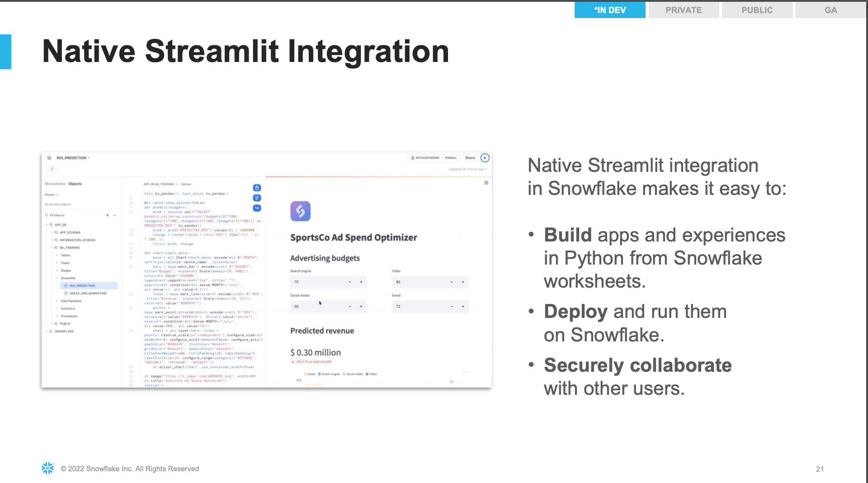Open the ROI_PREDICTION title dropdown

point(73,158)
